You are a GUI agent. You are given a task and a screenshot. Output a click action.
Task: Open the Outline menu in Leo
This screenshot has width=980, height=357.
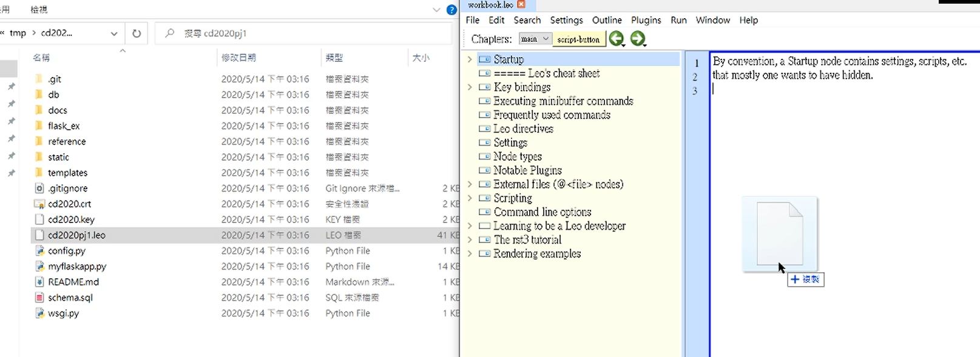(607, 20)
